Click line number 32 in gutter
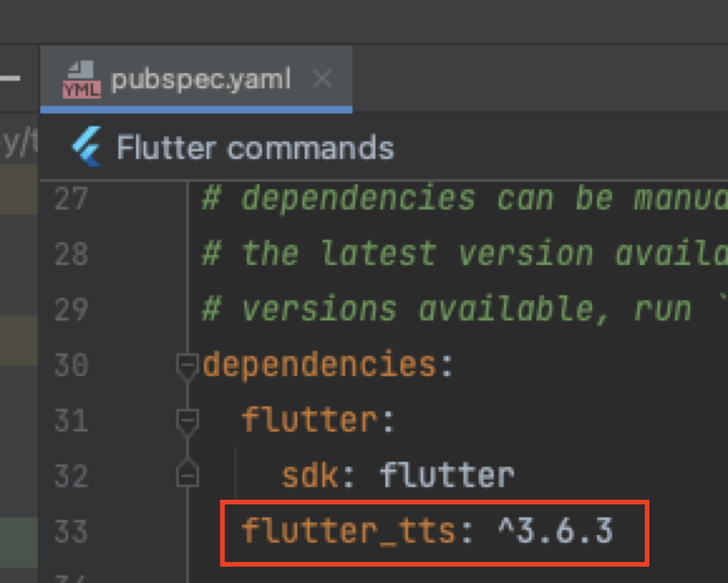Image resolution: width=728 pixels, height=583 pixels. (71, 476)
